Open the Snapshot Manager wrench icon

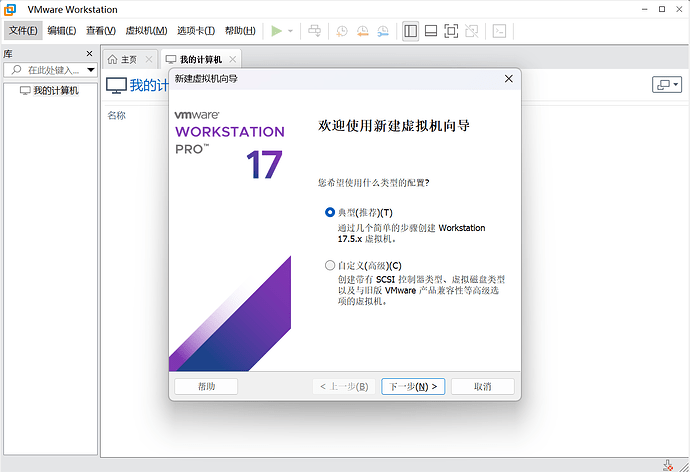[383, 31]
